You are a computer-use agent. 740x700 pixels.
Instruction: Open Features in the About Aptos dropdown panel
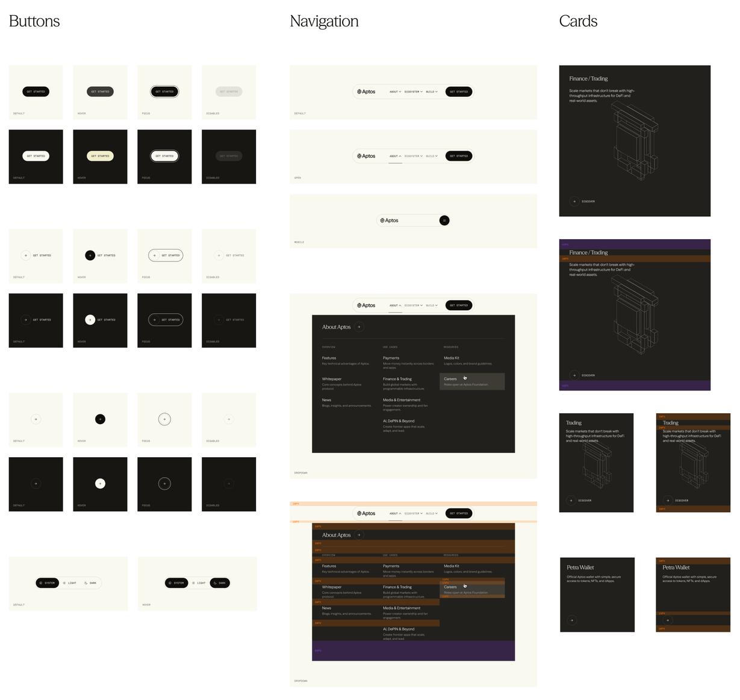click(329, 358)
